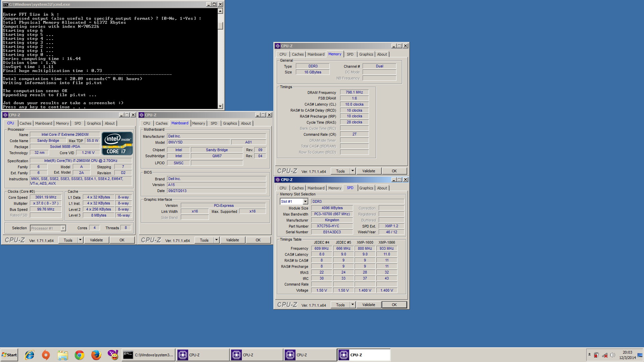Click Max Bandwidth field PC3-10700 (667 MHz)
The image size is (644, 362).
(332, 214)
